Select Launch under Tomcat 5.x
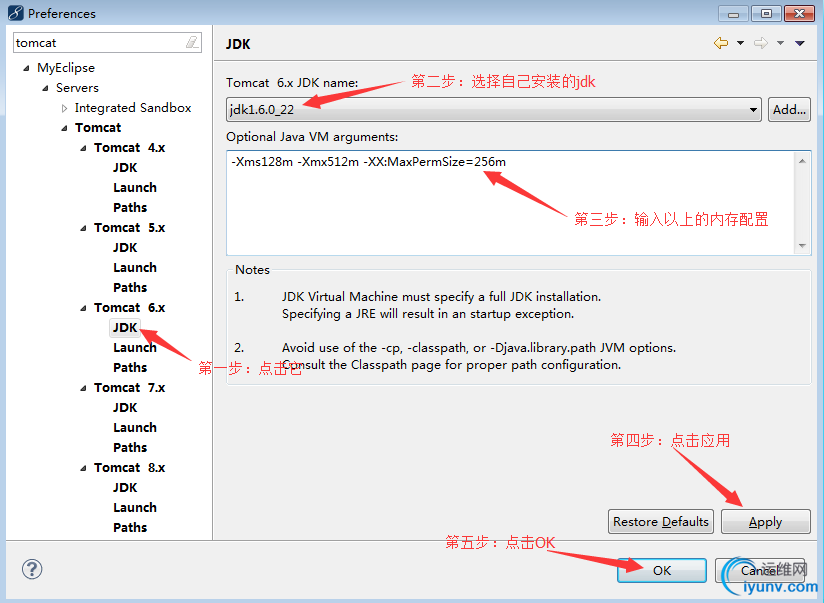This screenshot has height=603, width=824. coord(135,268)
